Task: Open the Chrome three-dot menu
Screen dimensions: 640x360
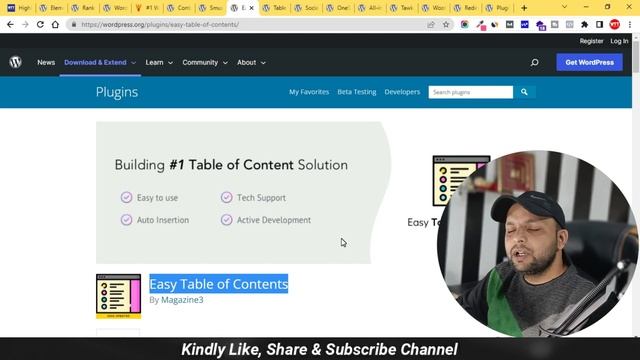Action: 630,24
